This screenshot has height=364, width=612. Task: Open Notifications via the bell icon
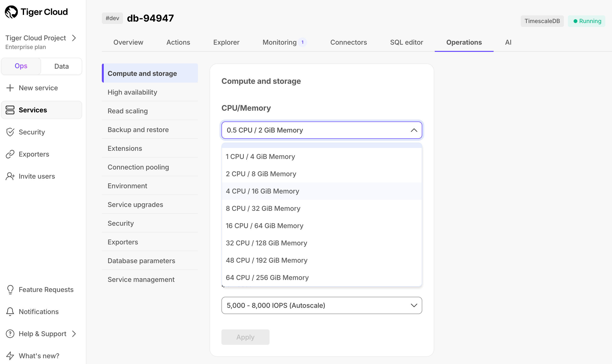point(10,311)
